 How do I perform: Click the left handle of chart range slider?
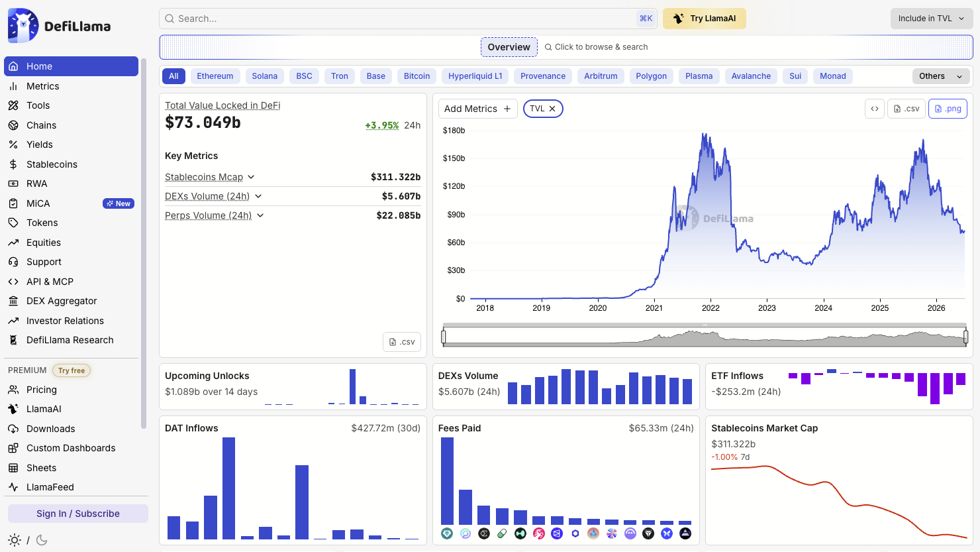tap(444, 337)
